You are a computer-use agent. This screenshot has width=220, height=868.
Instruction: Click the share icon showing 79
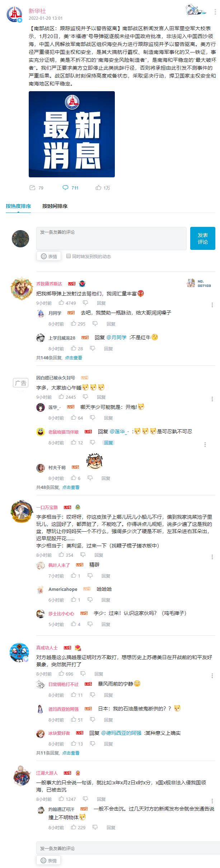click(x=32, y=187)
